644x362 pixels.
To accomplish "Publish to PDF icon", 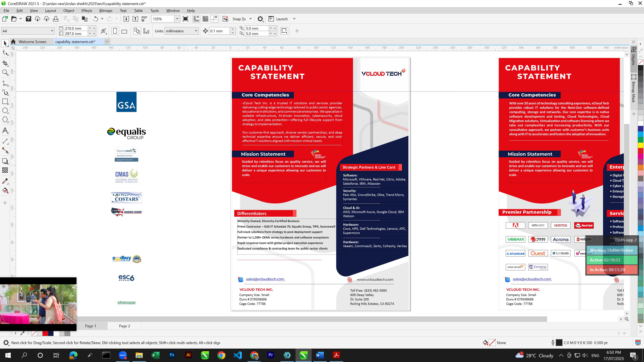I will click(144, 19).
